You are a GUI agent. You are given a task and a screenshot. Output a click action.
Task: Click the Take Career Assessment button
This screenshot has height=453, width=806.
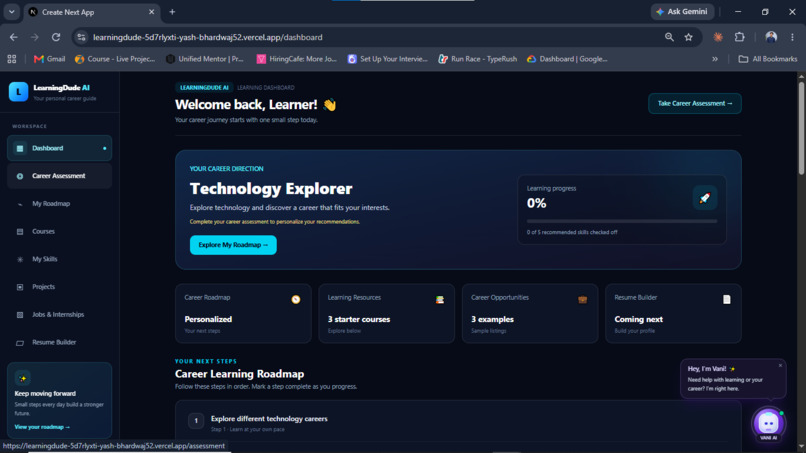tap(694, 103)
